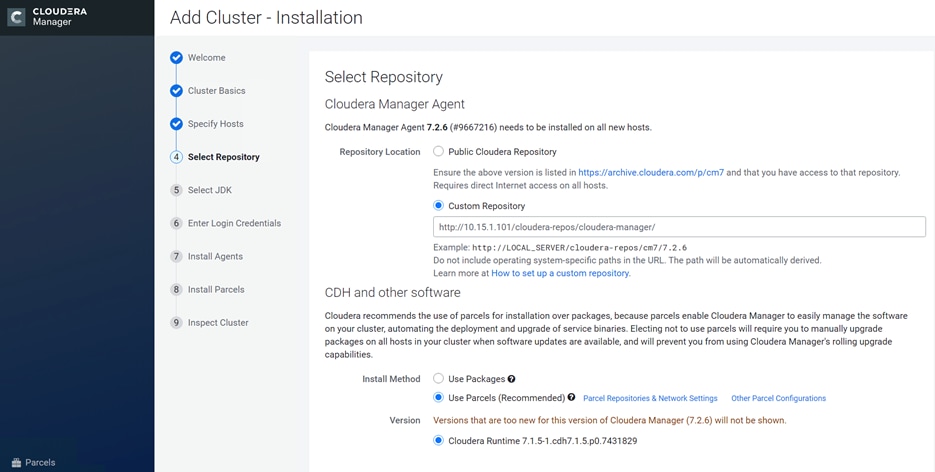The width and height of the screenshot is (935, 472).
Task: Go to the Specify Hosts step
Action: (x=215, y=124)
